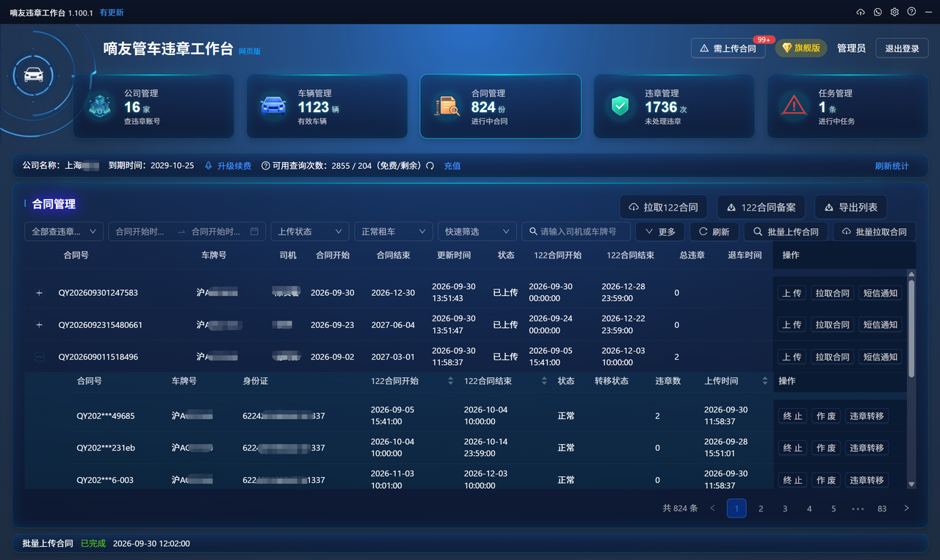Click the car logo icon at top left
This screenshot has height=560, width=940.
33,75
